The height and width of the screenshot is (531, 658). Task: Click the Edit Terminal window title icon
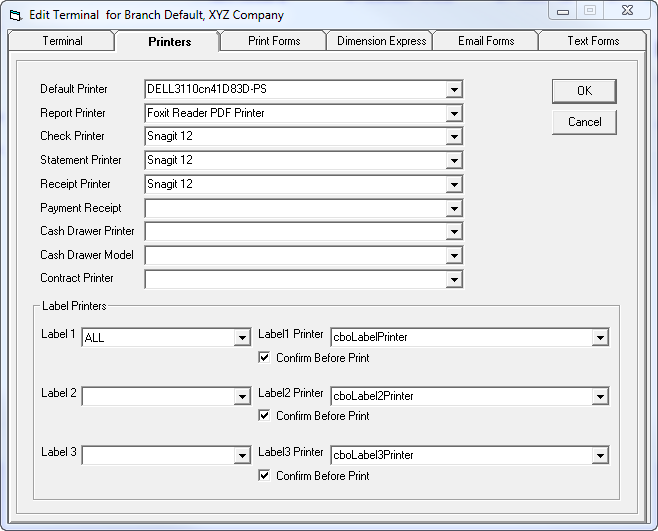coord(16,16)
